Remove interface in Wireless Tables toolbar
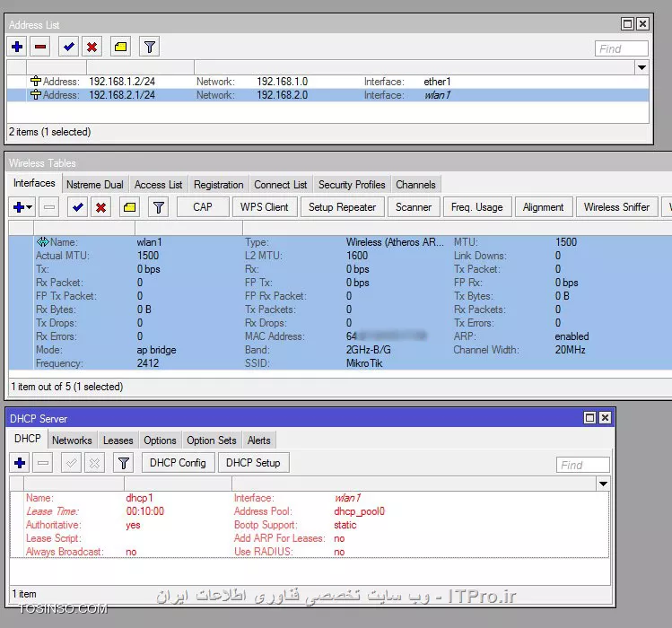672x628 pixels. point(49,207)
